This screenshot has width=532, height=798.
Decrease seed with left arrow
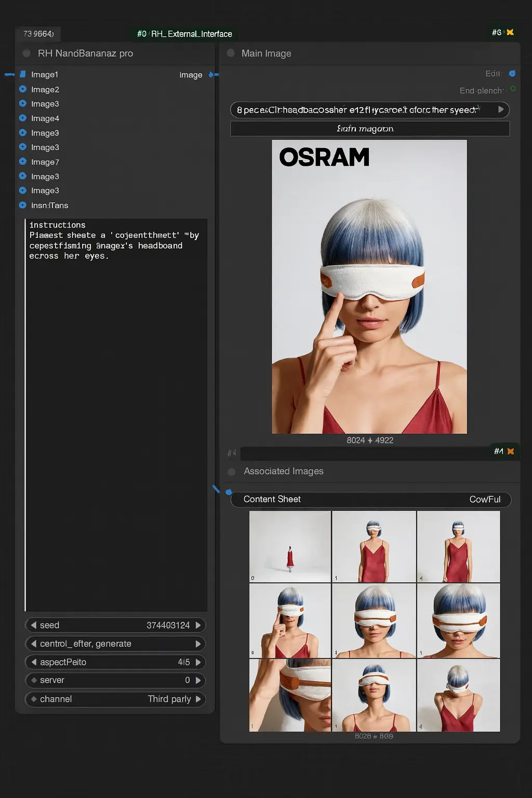(x=34, y=625)
